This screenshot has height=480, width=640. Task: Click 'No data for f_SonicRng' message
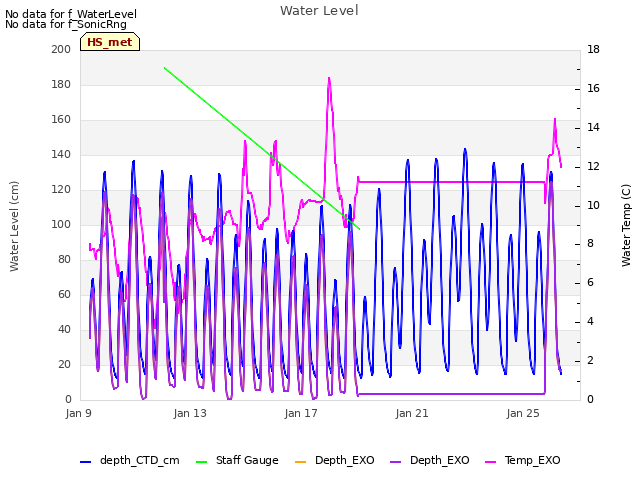click(66, 24)
